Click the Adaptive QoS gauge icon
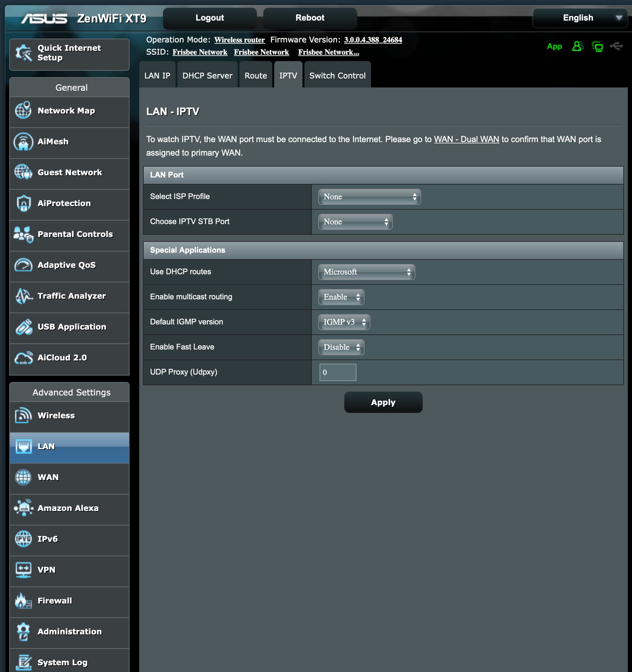The image size is (632, 672). coord(23,265)
